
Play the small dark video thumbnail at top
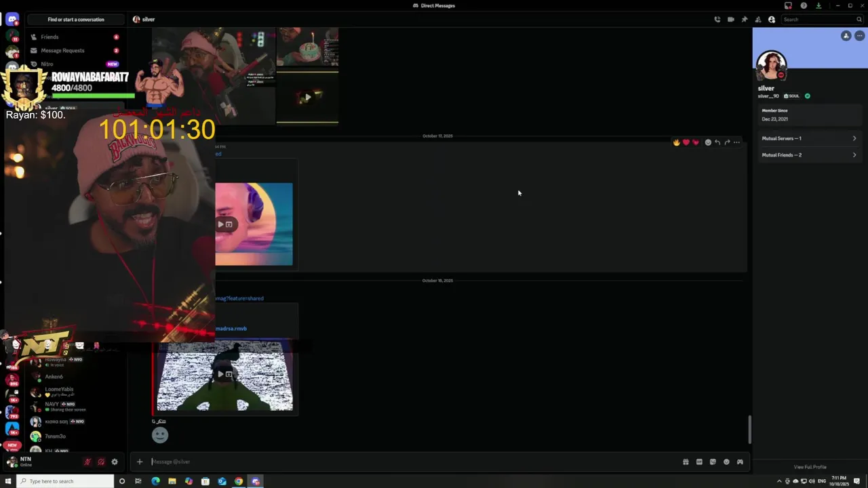(307, 97)
